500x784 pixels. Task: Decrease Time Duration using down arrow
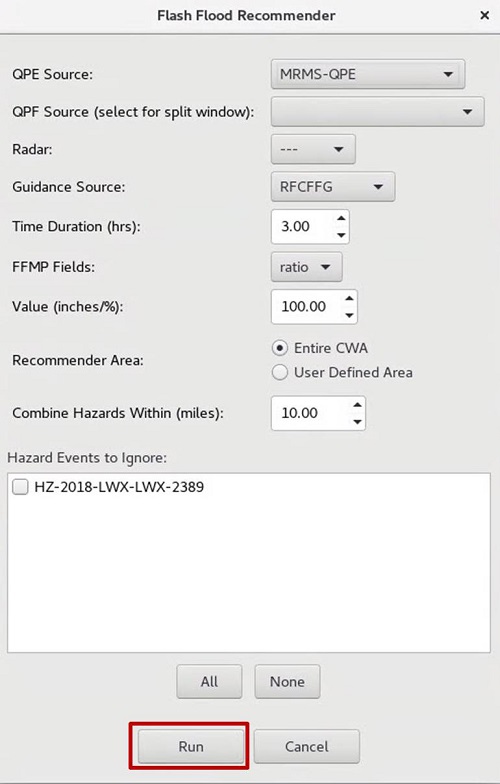tap(341, 235)
